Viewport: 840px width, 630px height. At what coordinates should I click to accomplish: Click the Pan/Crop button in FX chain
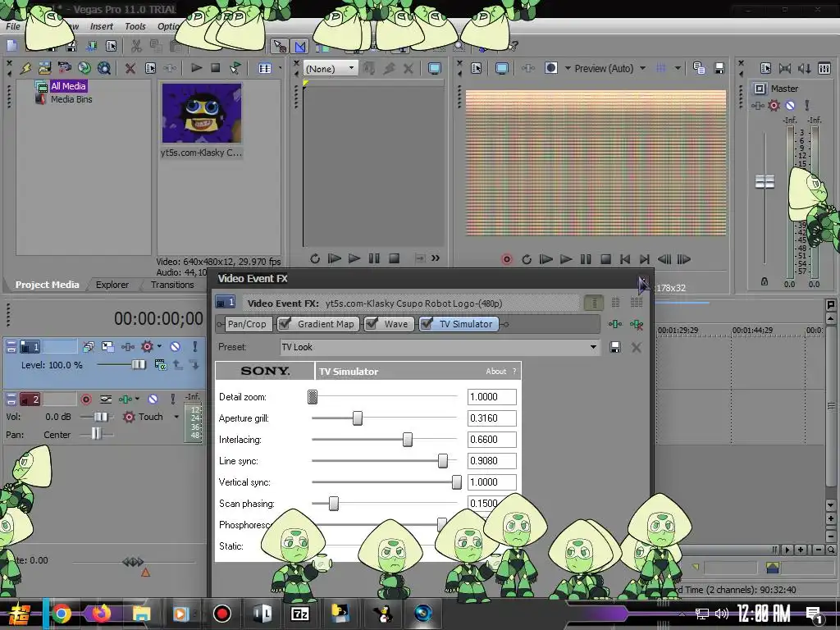tap(246, 323)
